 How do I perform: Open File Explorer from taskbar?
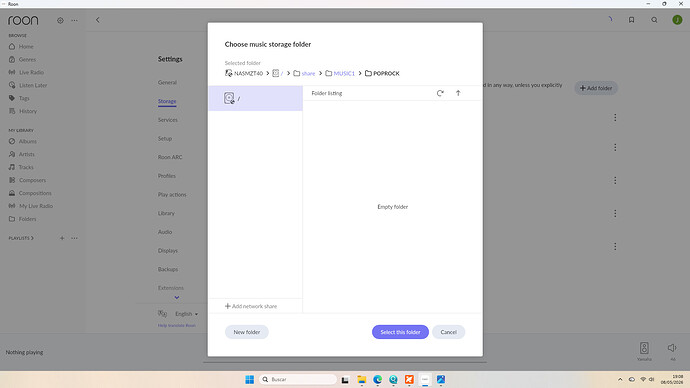(x=361, y=379)
